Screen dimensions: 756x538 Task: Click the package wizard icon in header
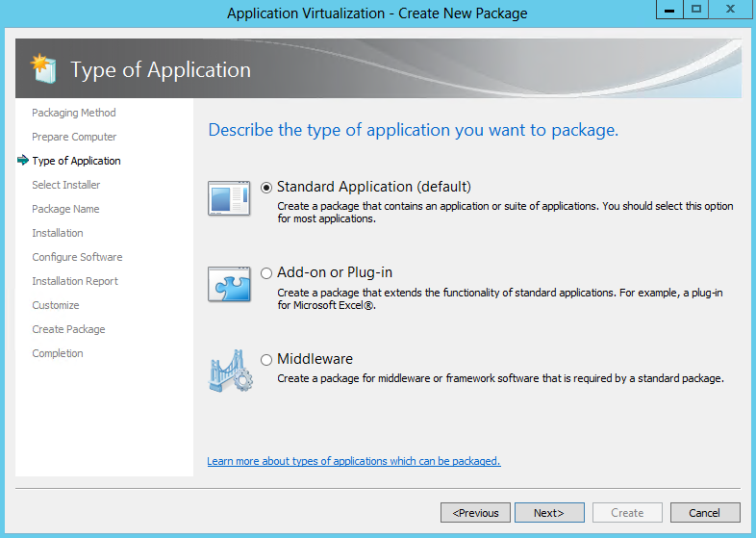click(x=43, y=68)
